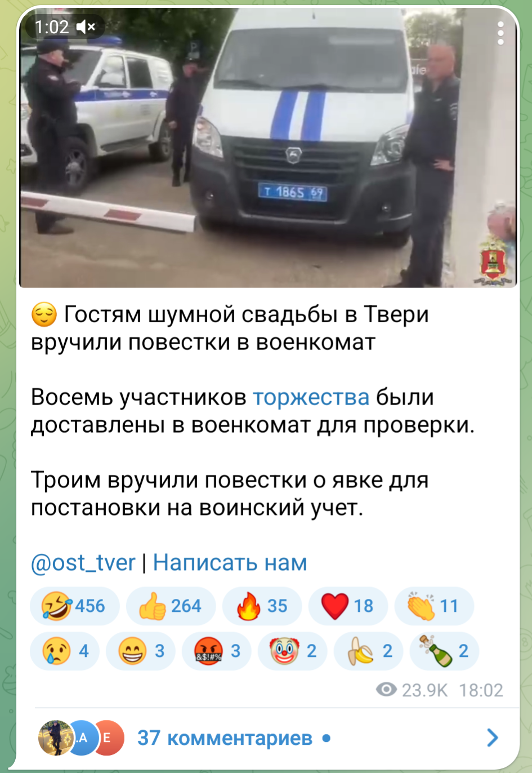
Task: Tap the angry cursing face reaction
Action: [x=216, y=651]
